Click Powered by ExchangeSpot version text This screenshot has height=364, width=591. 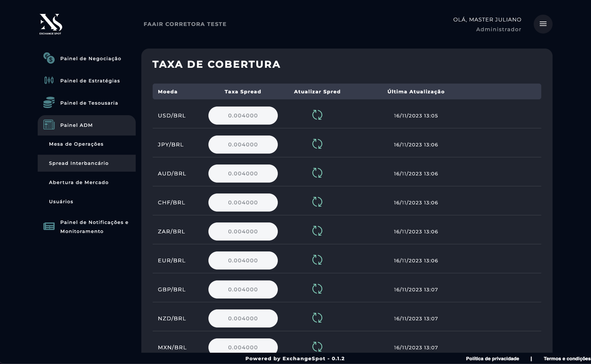pos(295,359)
